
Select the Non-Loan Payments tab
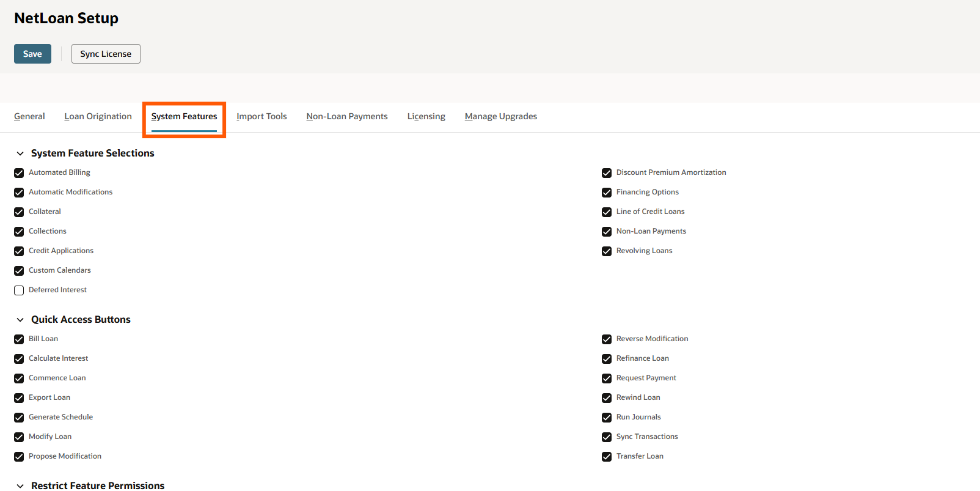(x=346, y=116)
